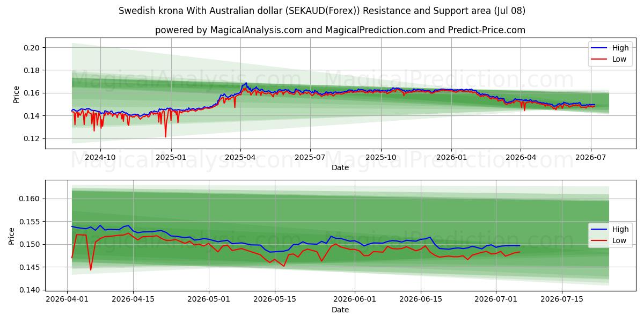Click the 2025-07 x-axis label
The image size is (644, 322).
point(310,157)
